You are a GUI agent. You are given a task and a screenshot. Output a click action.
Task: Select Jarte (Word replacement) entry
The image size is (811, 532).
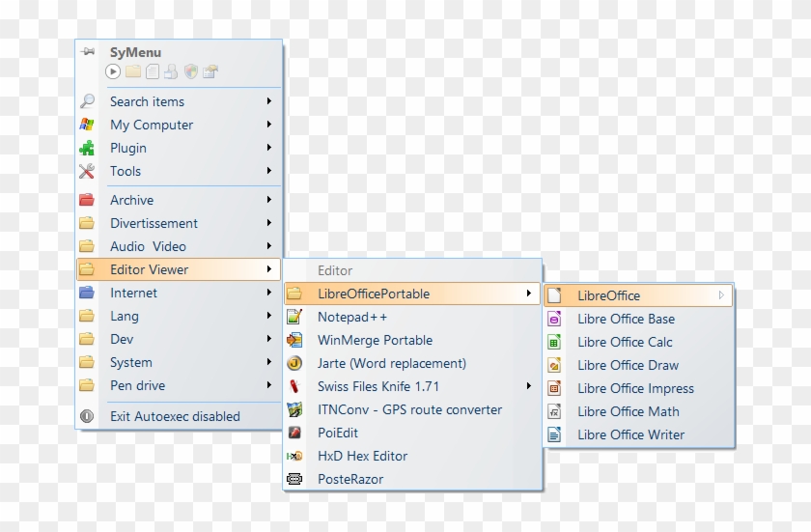391,363
